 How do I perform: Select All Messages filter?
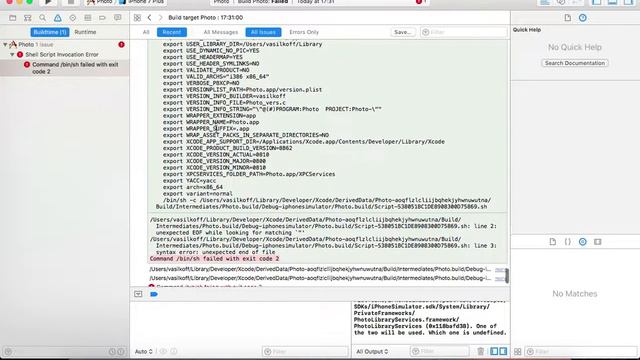tap(220, 32)
